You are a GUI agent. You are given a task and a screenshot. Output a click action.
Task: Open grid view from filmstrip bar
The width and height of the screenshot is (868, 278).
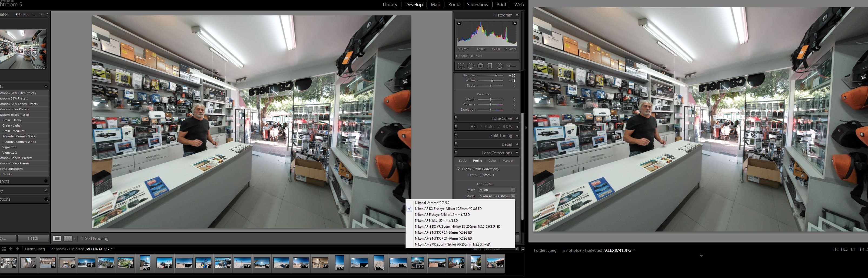pyautogui.click(x=4, y=249)
